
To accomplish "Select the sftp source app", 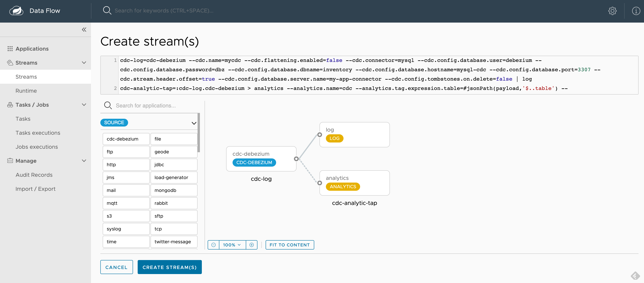I will point(174,216).
